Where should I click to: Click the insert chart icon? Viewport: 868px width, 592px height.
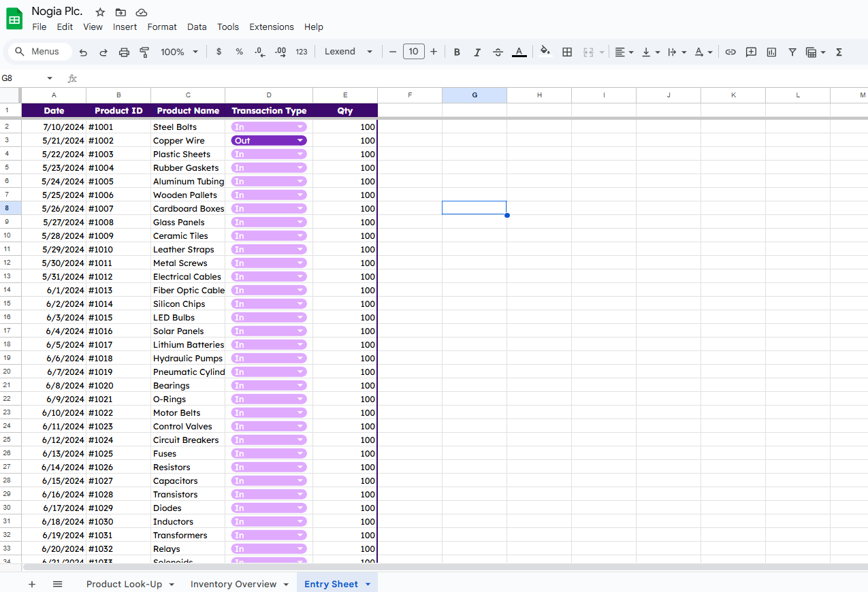(771, 52)
